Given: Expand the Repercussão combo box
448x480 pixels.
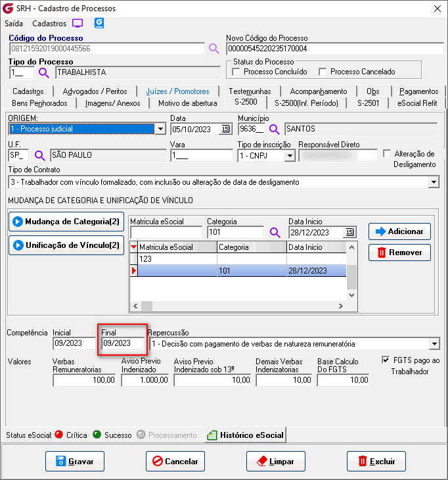Looking at the screenshot, I should (433, 344).
